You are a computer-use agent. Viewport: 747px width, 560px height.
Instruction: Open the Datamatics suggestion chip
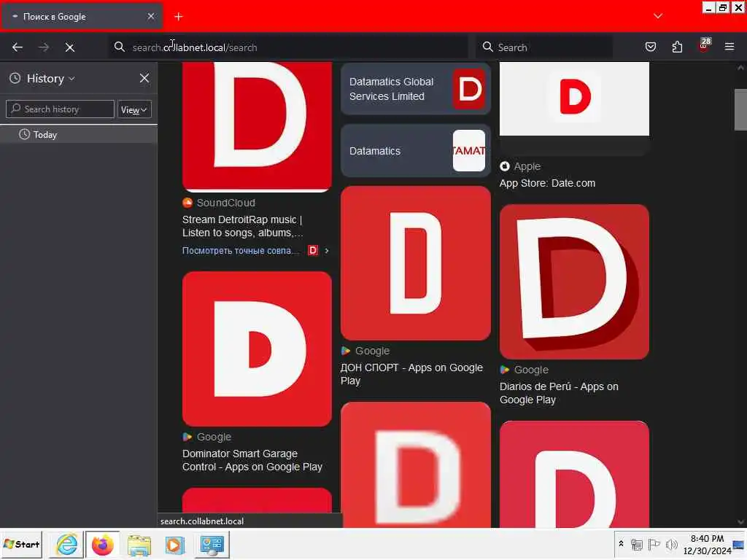pyautogui.click(x=415, y=151)
